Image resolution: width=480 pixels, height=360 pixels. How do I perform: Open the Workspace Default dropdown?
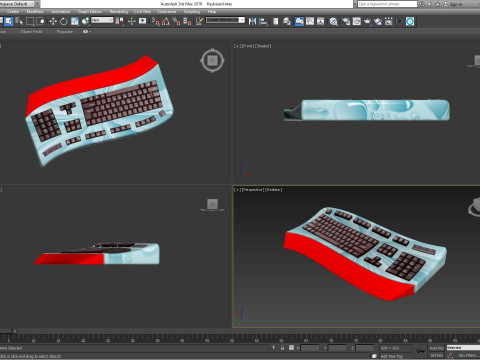coord(17,4)
